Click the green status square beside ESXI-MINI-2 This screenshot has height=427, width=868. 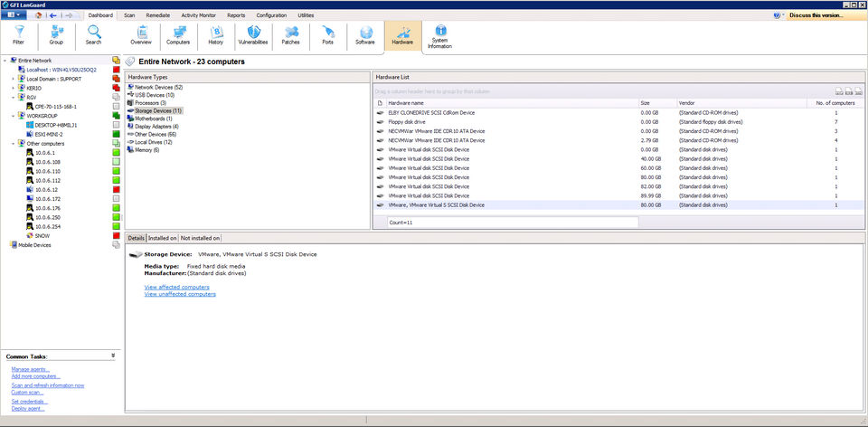(x=117, y=134)
